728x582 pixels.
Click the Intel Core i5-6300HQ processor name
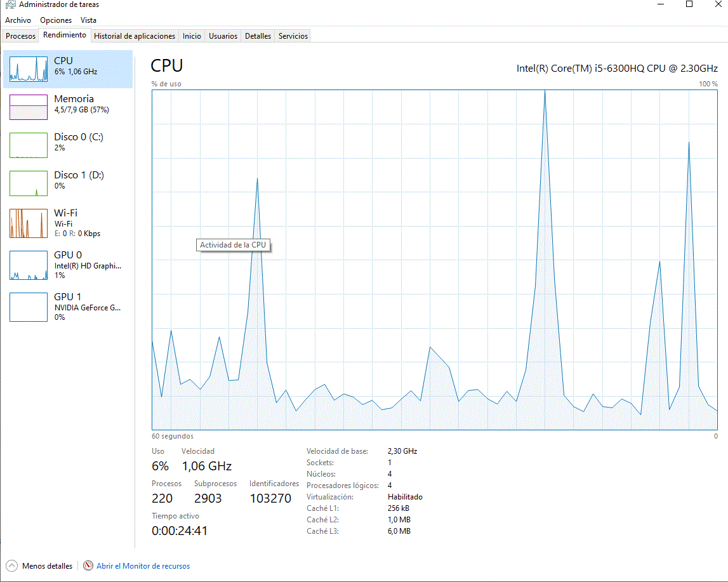(617, 68)
